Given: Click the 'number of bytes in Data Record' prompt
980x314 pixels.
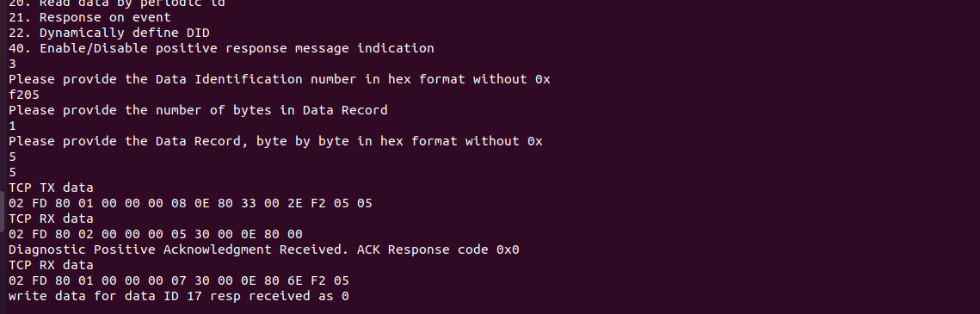Looking at the screenshot, I should point(198,110).
